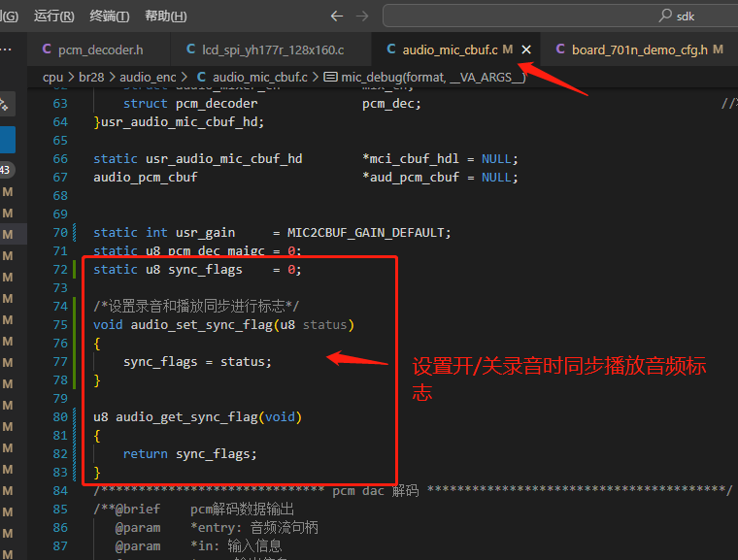The height and width of the screenshot is (560, 738).
Task: Expand the br28 breadcrumb segment
Action: [x=91, y=77]
